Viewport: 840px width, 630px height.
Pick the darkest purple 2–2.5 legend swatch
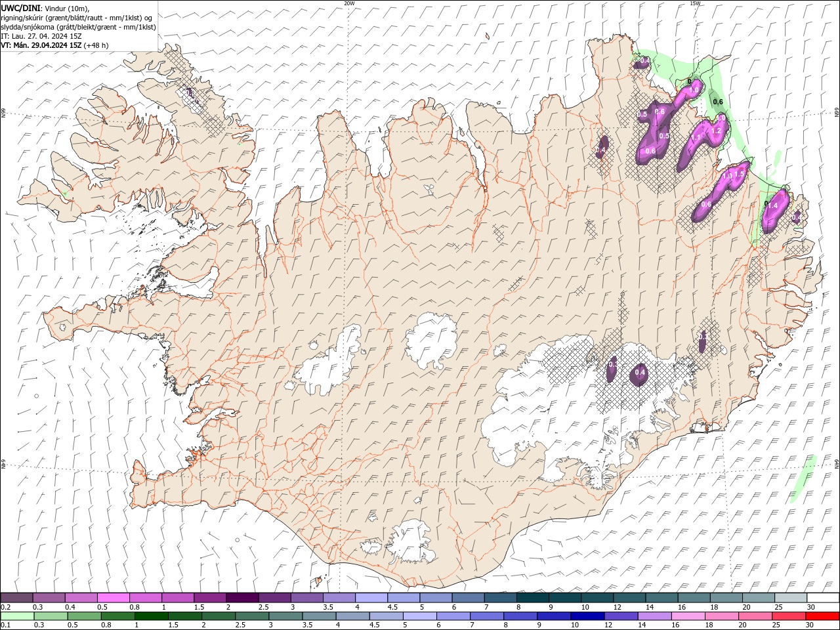point(241,597)
